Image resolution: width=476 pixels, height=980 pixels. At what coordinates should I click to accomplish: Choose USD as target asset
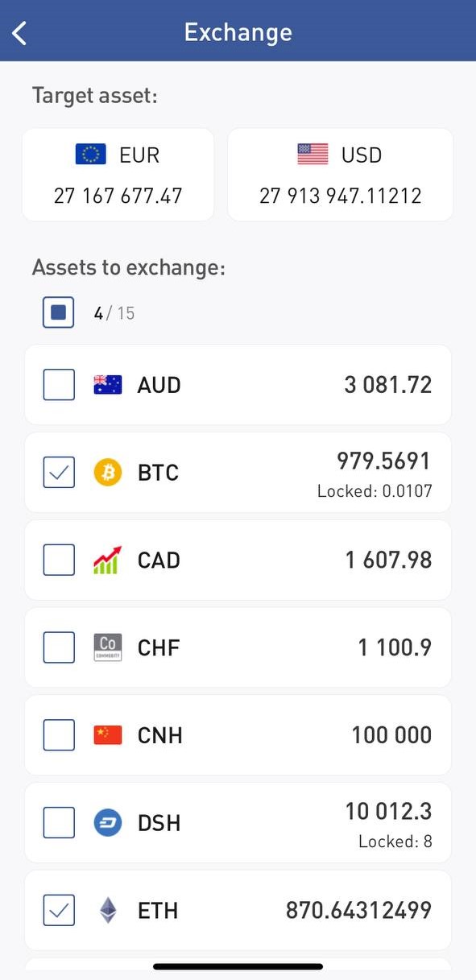click(x=340, y=174)
